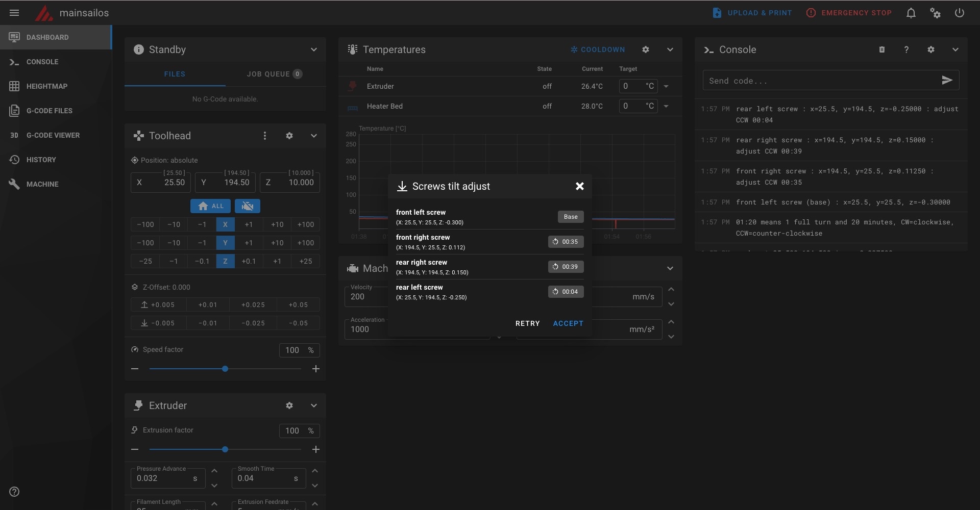Decrease extrusion factor with minus icon
The image size is (980, 510).
[135, 449]
